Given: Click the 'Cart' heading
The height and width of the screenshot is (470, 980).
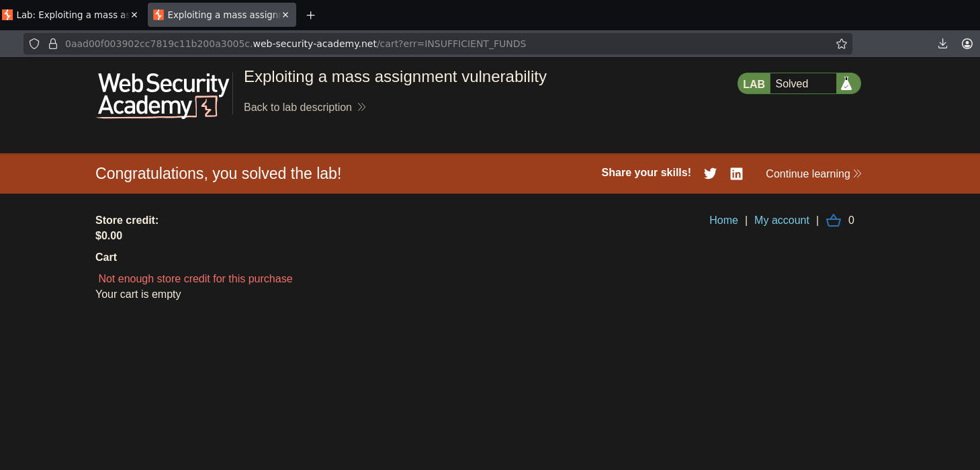Looking at the screenshot, I should tap(106, 258).
